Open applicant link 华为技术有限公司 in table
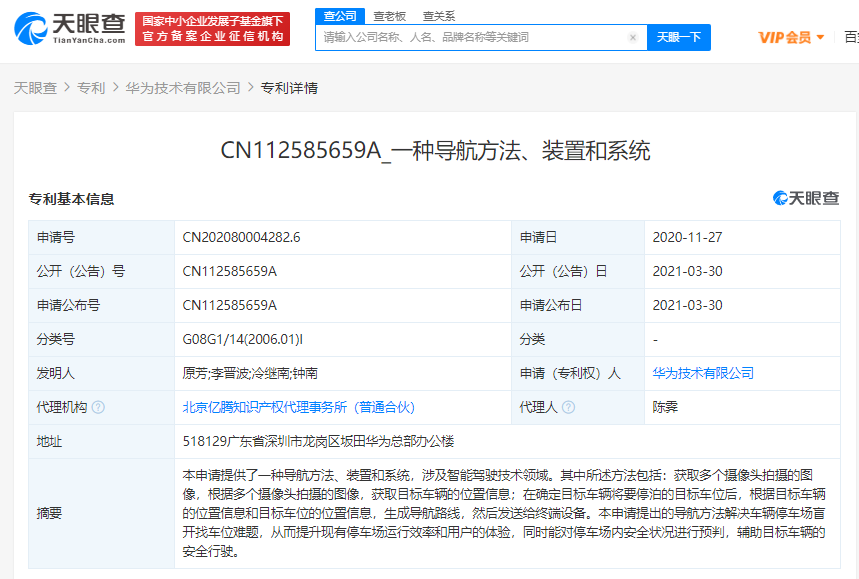 [703, 373]
